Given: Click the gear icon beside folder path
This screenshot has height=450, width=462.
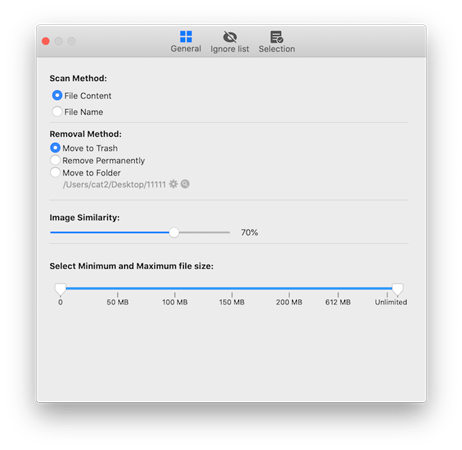Looking at the screenshot, I should [173, 184].
